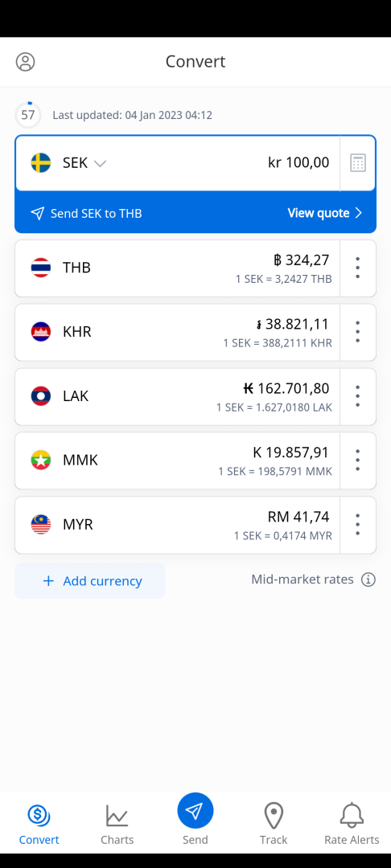
Task: Tap the Mid-market rates info icon
Action: 368,579
